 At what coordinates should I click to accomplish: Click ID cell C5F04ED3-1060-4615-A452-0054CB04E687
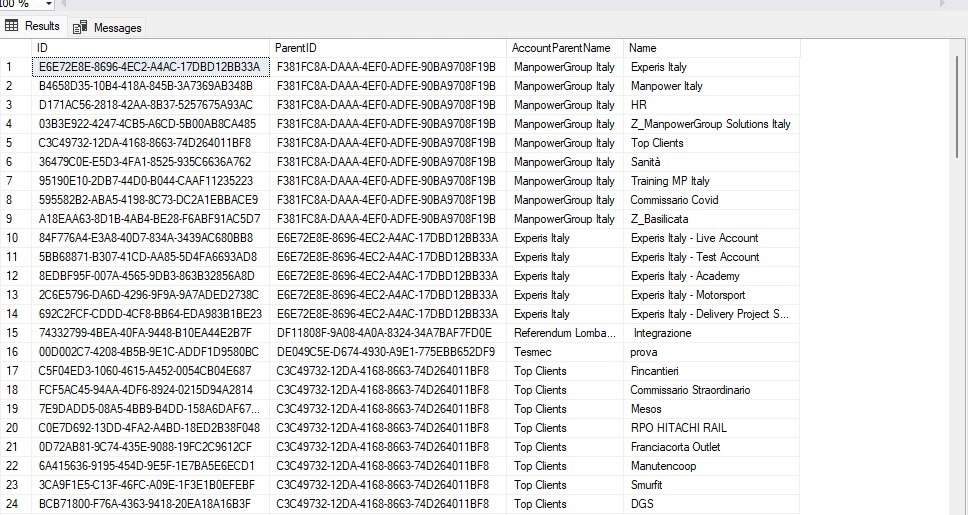tap(150, 371)
